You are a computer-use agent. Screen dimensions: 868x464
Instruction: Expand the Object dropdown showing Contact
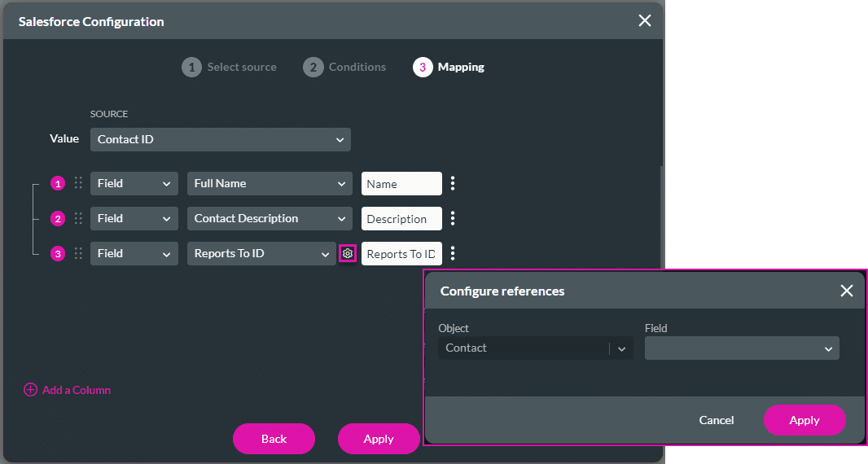(535, 348)
